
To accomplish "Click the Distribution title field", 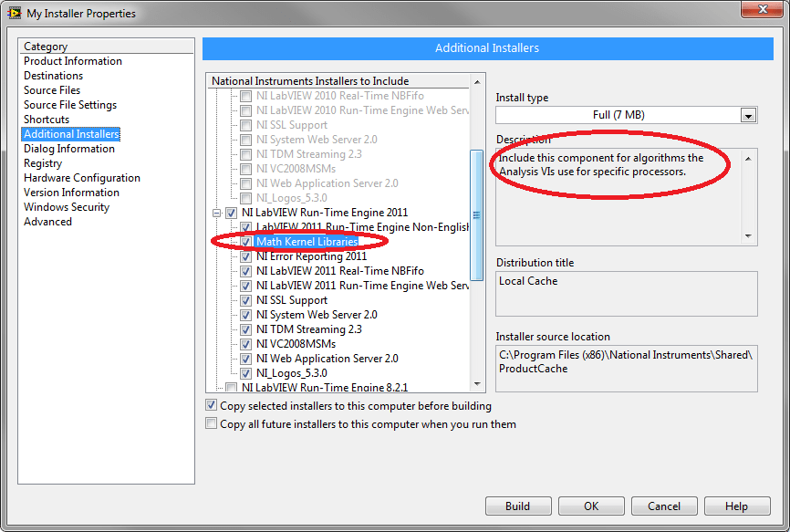I will point(627,294).
